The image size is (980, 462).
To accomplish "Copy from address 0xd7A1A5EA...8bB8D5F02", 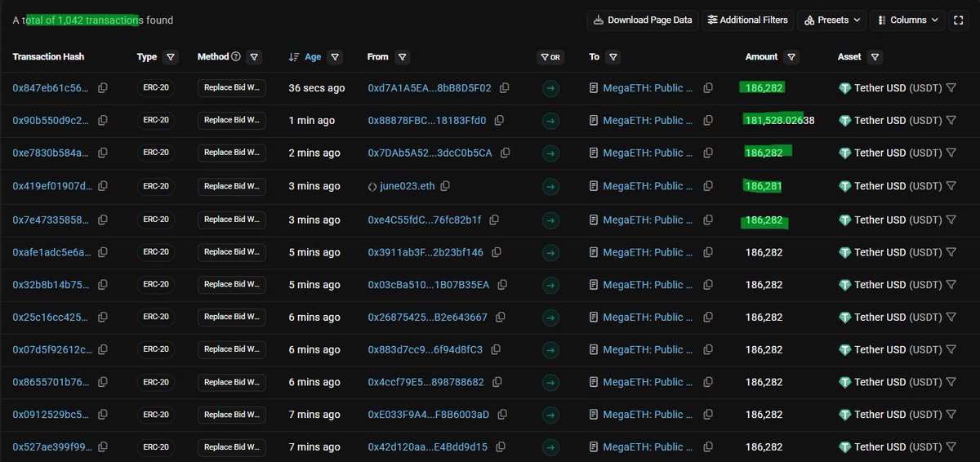I will coord(505,88).
